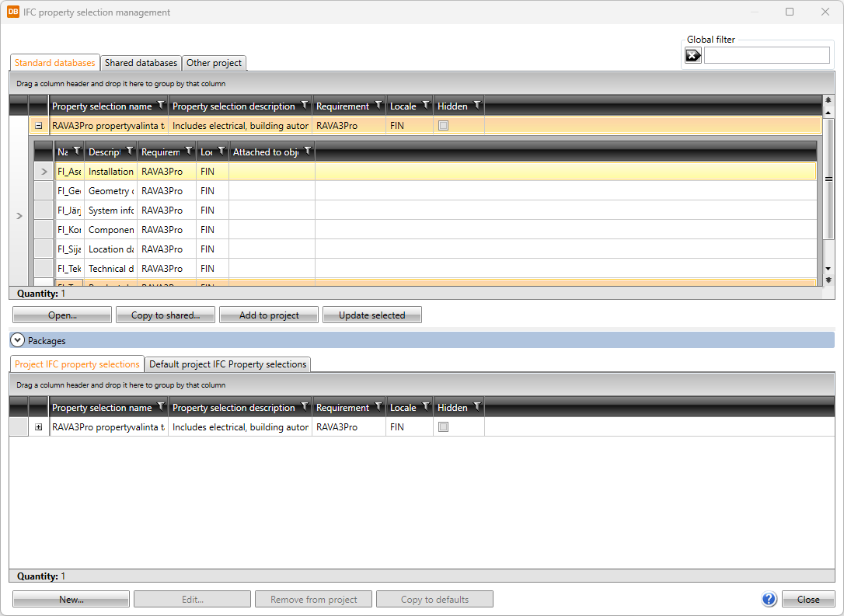Image resolution: width=844 pixels, height=616 pixels.
Task: Add the selection to project
Action: tap(269, 315)
